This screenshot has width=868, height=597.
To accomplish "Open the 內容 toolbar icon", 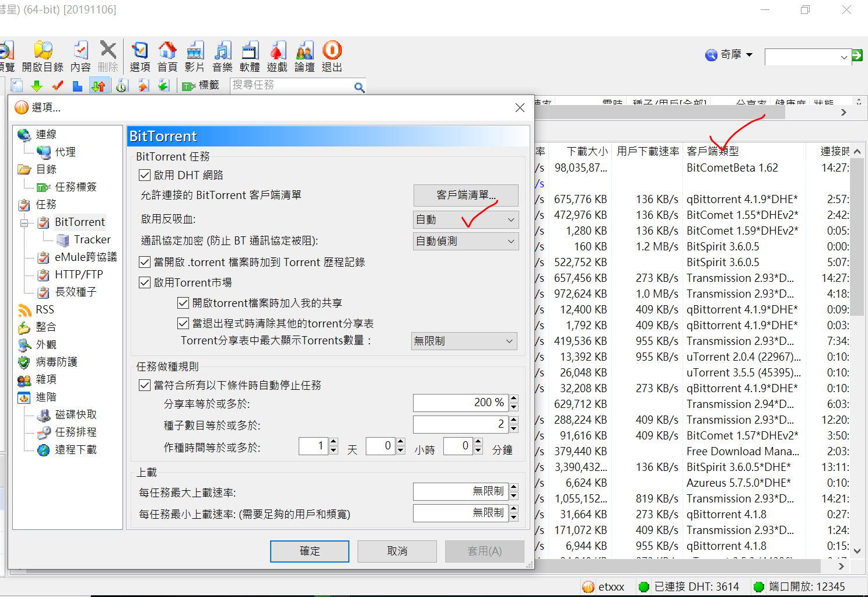I will click(x=80, y=56).
